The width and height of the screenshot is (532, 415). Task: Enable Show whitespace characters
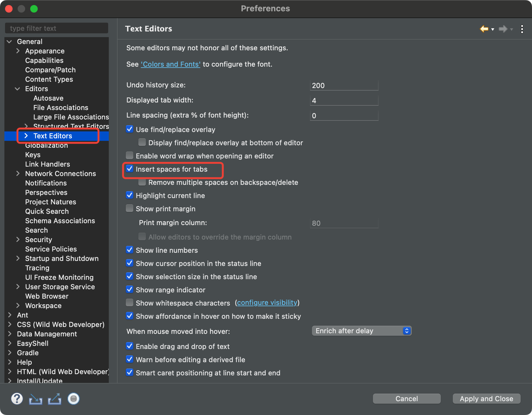point(130,303)
